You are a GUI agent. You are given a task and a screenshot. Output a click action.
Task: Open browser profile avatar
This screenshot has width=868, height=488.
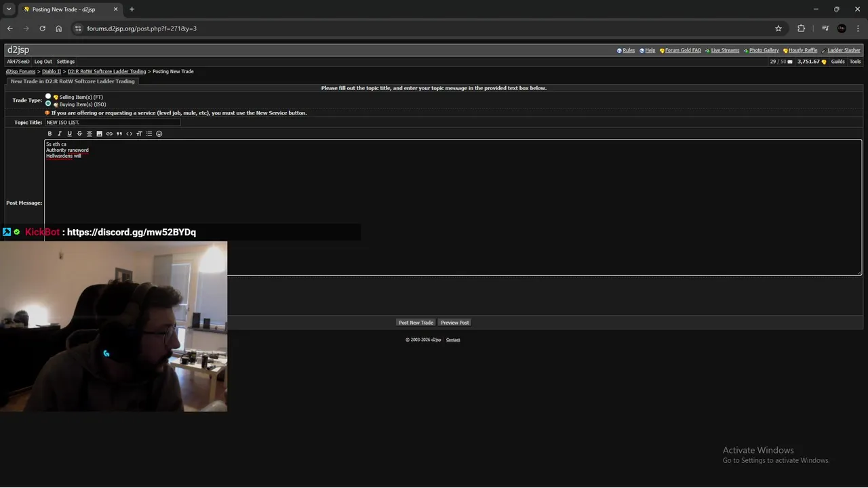[842, 28]
